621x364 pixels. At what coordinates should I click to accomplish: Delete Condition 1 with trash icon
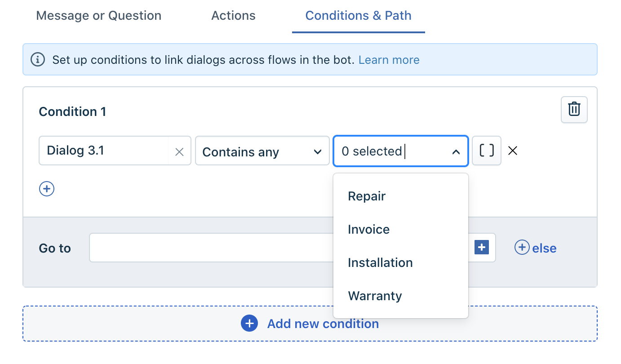point(574,109)
